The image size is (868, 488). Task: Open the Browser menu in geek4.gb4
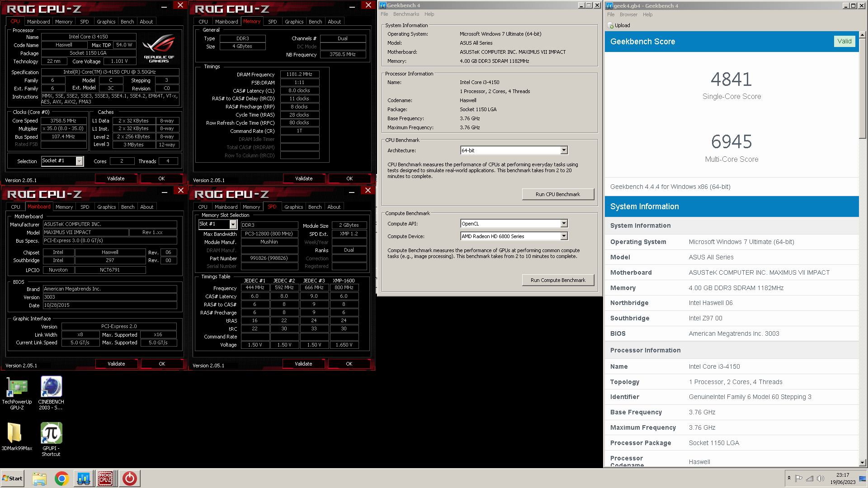[x=628, y=14]
